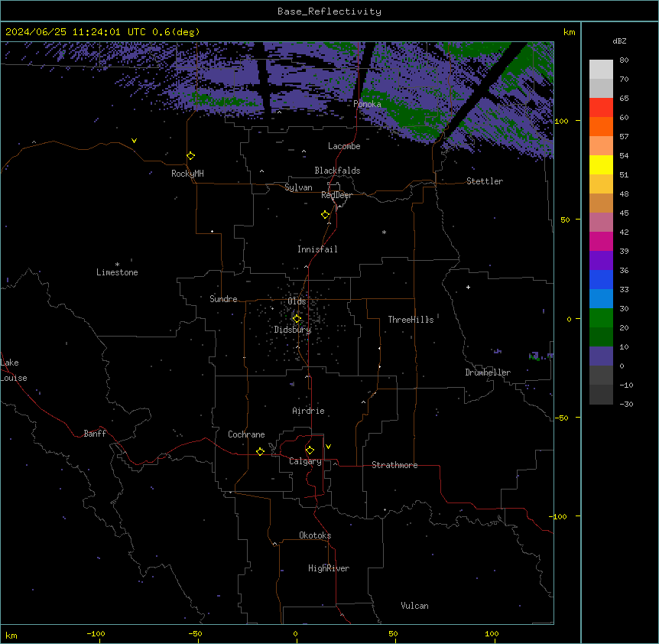
Task: Click the Ponoka city label
Action: point(367,104)
